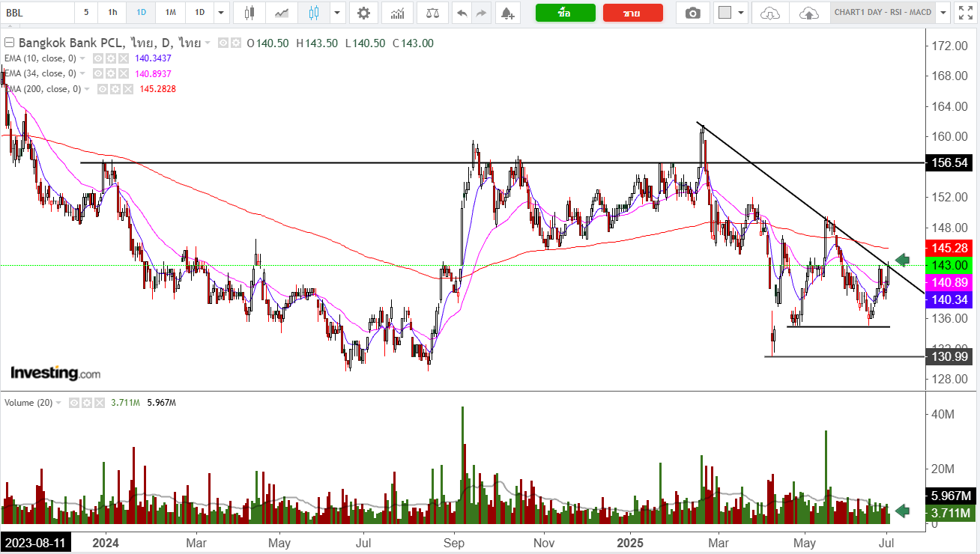Screen dimensions: 980x554
Task: Save chart to cloud upload icon
Action: [x=809, y=13]
